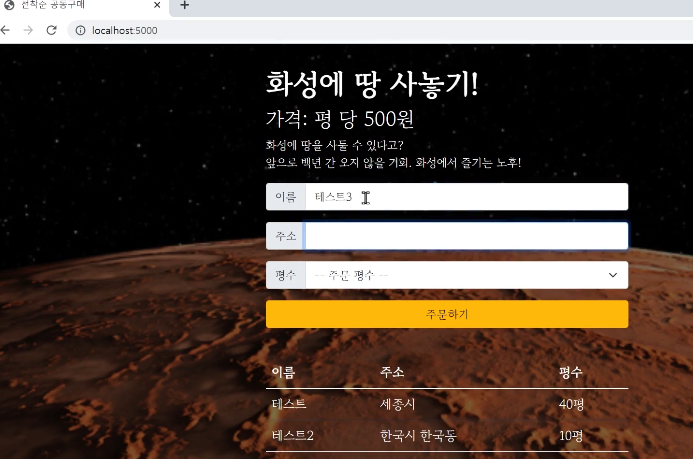The image size is (693, 459).
Task: Click the 이름 name input field
Action: 466,197
